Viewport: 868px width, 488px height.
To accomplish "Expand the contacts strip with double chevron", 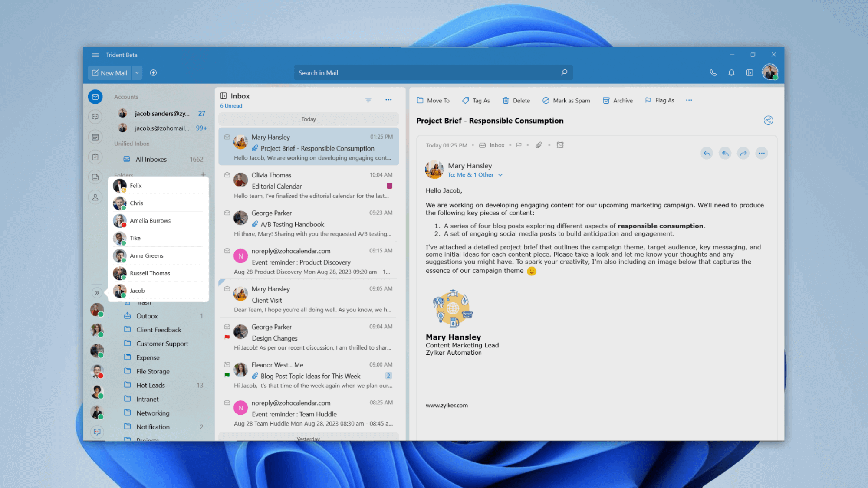I will tap(97, 293).
